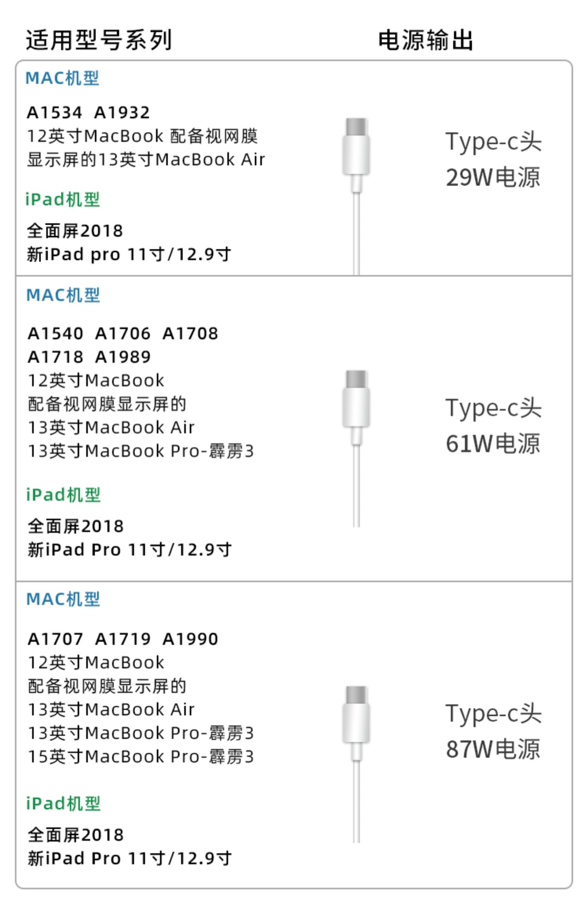The image size is (588, 910).
Task: Select the 电源输出 header
Action: (426, 40)
